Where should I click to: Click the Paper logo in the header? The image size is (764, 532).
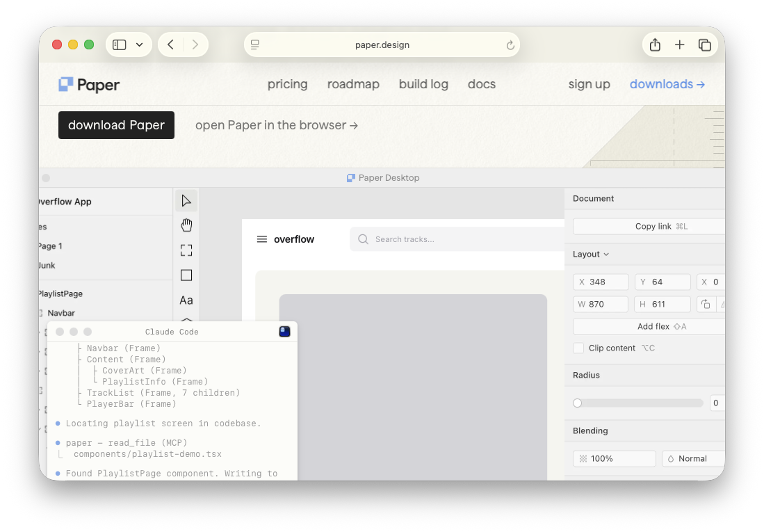88,83
